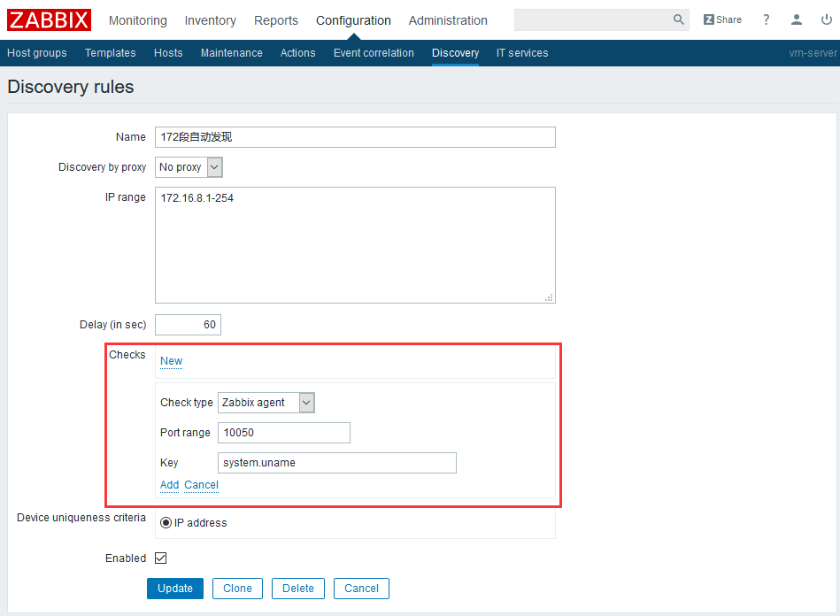840x616 pixels.
Task: Click the bottom Cancel button
Action: click(x=361, y=589)
